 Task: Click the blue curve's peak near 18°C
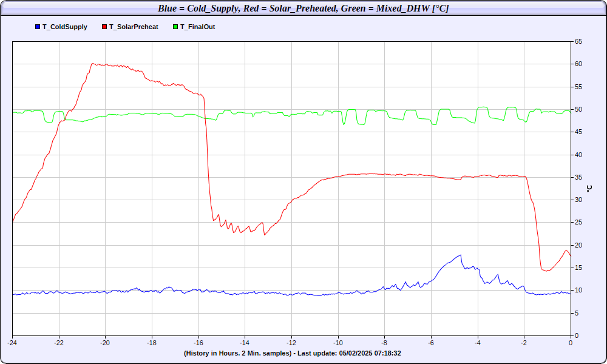click(461, 255)
